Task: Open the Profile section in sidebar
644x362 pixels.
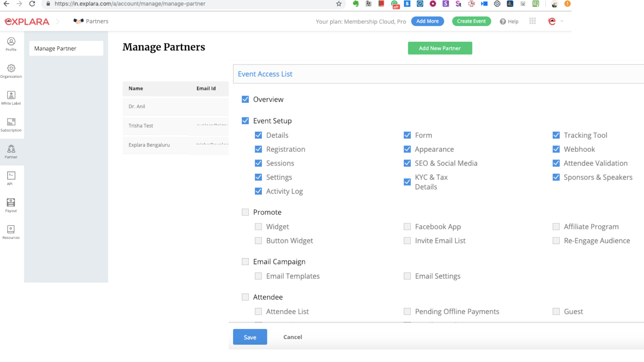Action: 11,44
